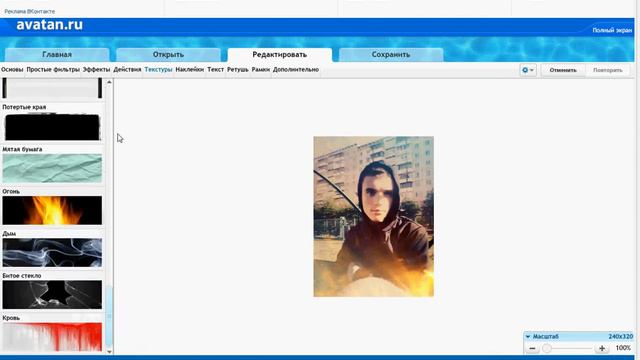The width and height of the screenshot is (640, 360).
Task: Click the zoom slider handle
Action: coord(547,348)
